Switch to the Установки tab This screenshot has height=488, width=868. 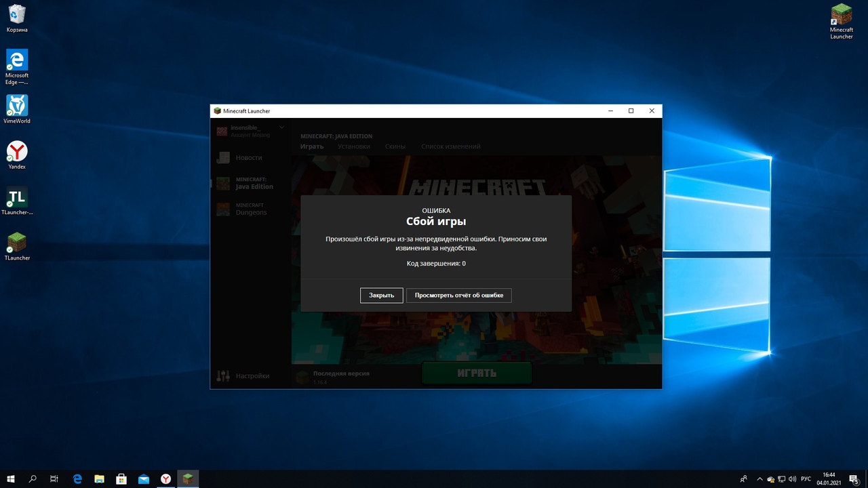(354, 146)
